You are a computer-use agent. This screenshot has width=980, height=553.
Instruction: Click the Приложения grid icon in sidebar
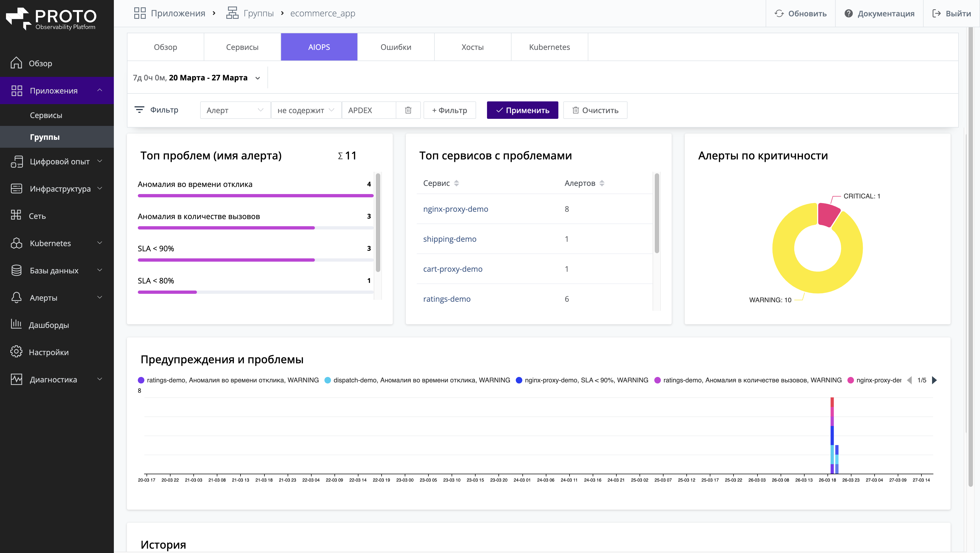coord(17,90)
